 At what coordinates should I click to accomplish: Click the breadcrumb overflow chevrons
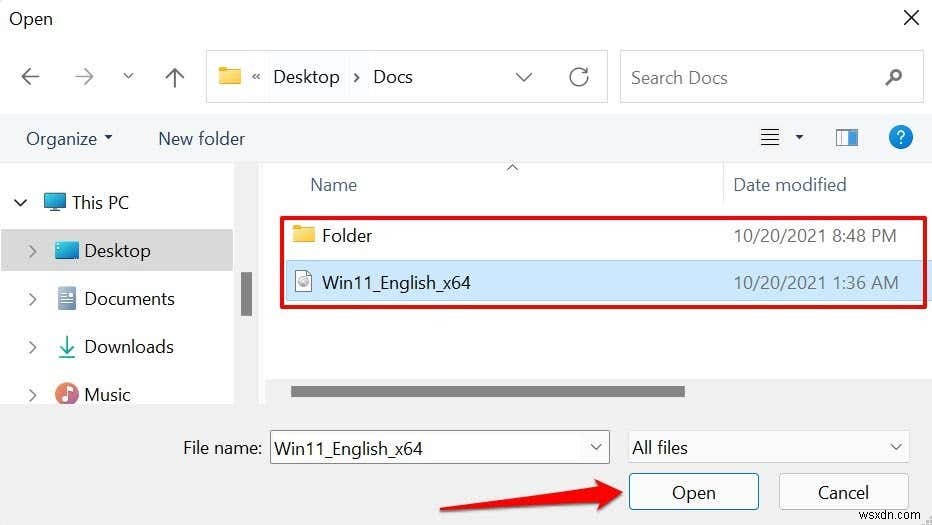pyautogui.click(x=256, y=77)
